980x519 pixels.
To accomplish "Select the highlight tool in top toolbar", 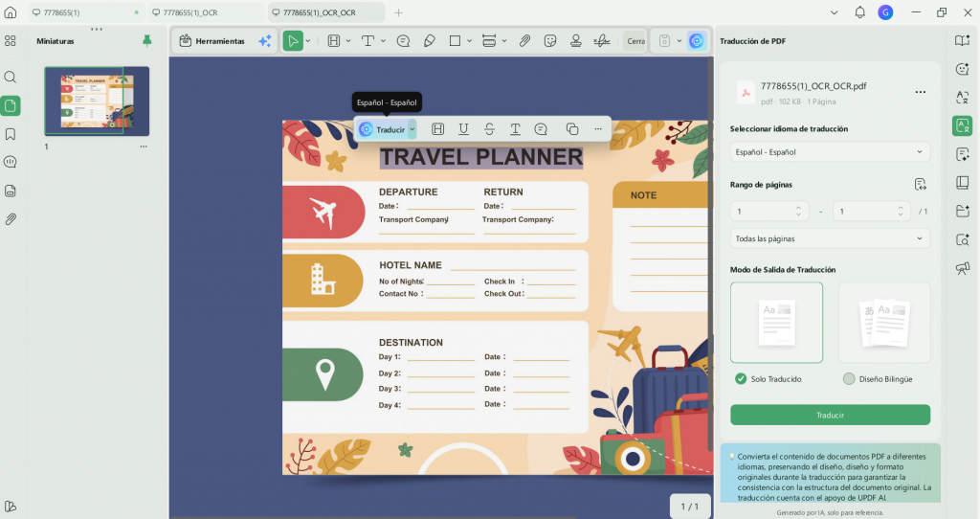I will tap(334, 41).
